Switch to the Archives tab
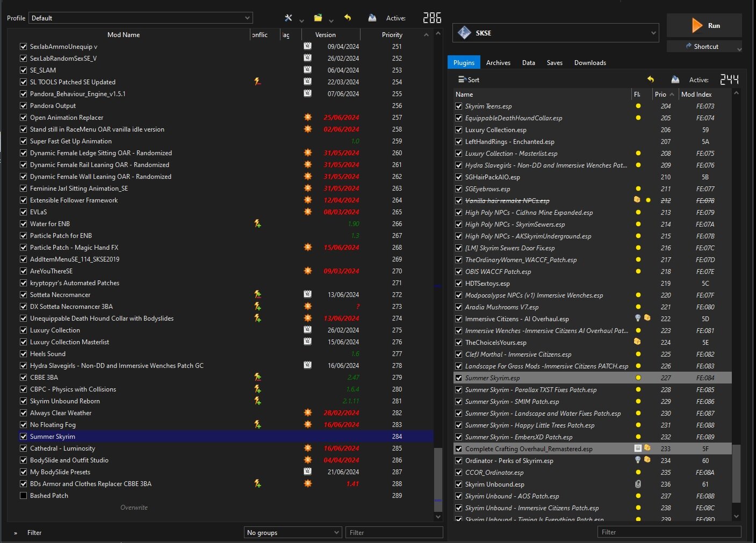Image resolution: width=756 pixels, height=543 pixels. click(498, 62)
